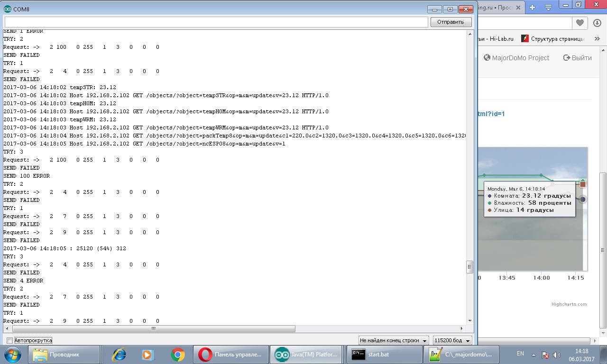Screen dimensions: 607x364
Task: Click the serial monitor vertical scrollbar thumb
Action: click(x=470, y=267)
